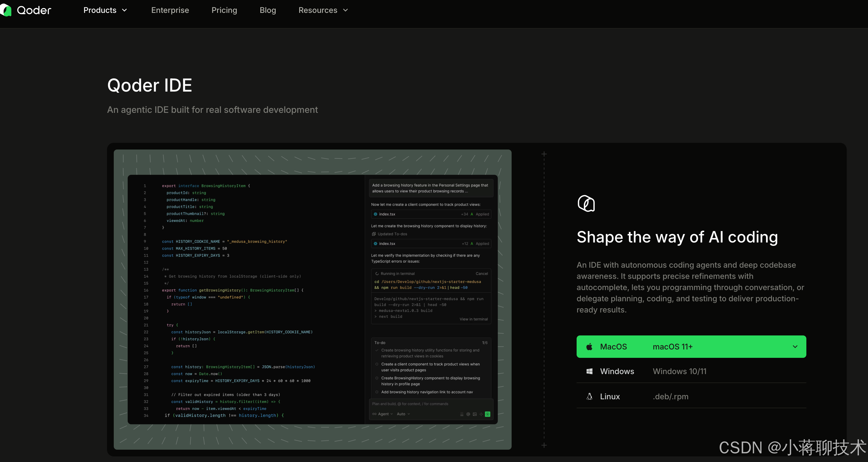Click the Apple logo on MacOS button
868x462 pixels.
point(589,347)
